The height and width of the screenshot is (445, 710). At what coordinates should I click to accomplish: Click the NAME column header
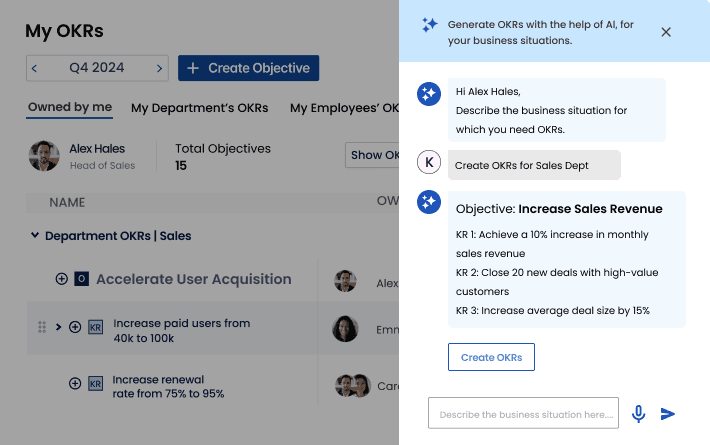[67, 202]
